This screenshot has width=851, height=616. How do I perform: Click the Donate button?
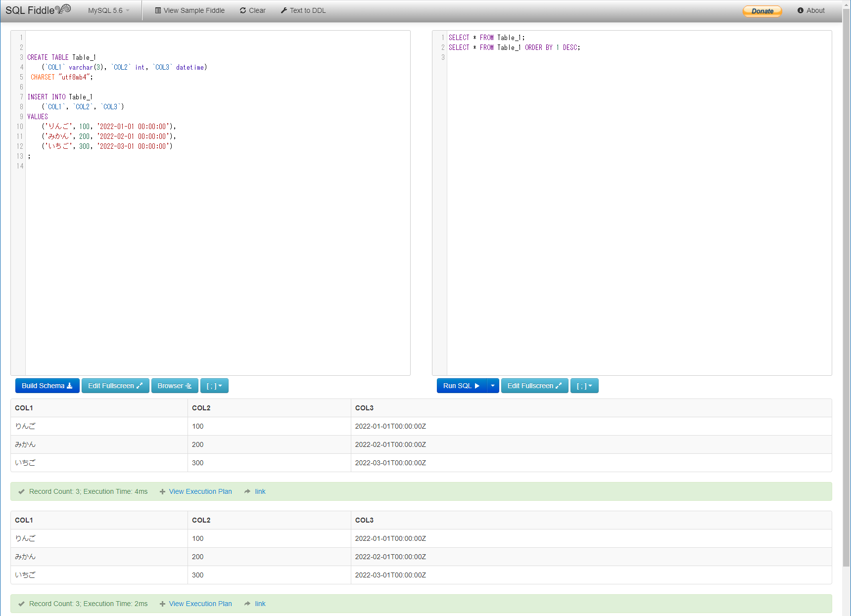pyautogui.click(x=762, y=11)
